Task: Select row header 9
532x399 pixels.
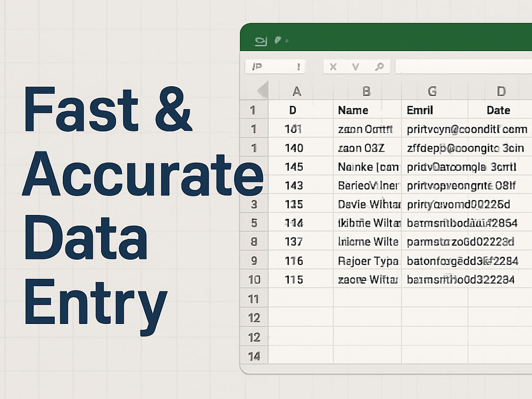Action: click(254, 261)
